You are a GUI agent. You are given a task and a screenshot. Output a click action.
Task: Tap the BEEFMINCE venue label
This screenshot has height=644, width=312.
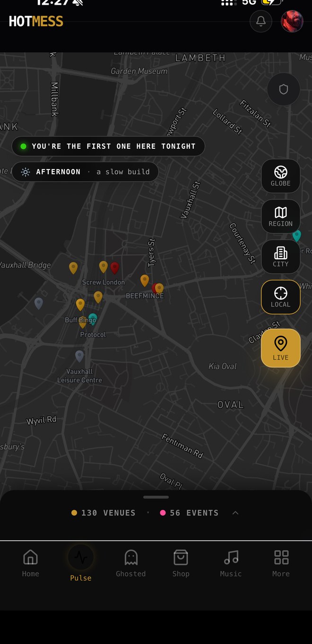[x=145, y=296]
